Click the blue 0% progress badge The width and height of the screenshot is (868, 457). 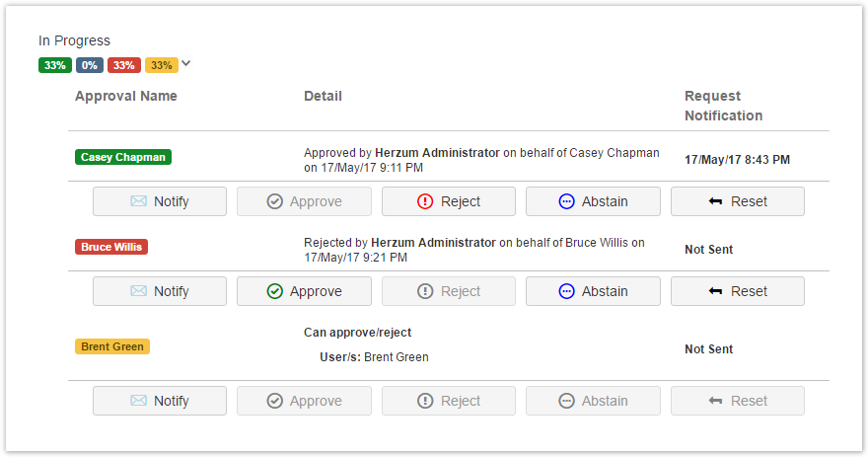coord(90,65)
